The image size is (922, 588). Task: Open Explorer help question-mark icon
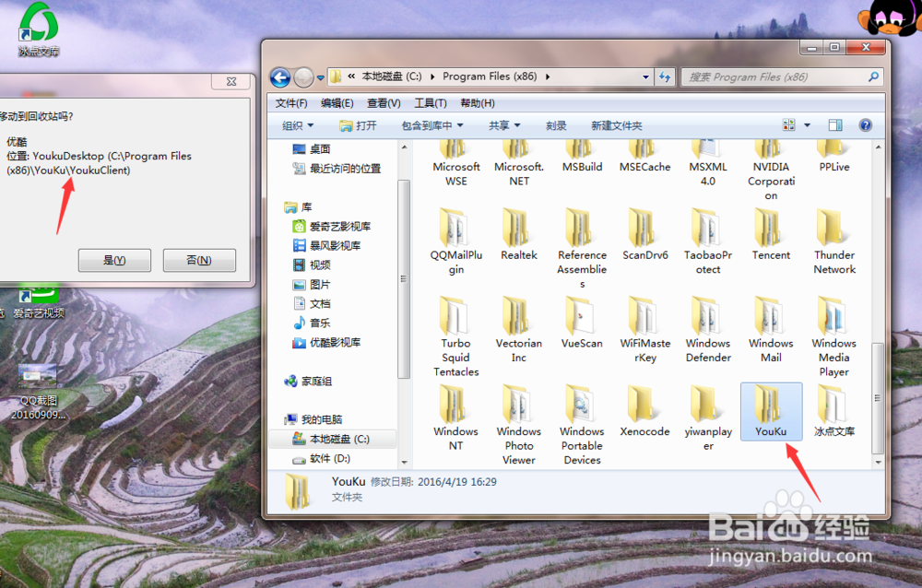[x=865, y=125]
